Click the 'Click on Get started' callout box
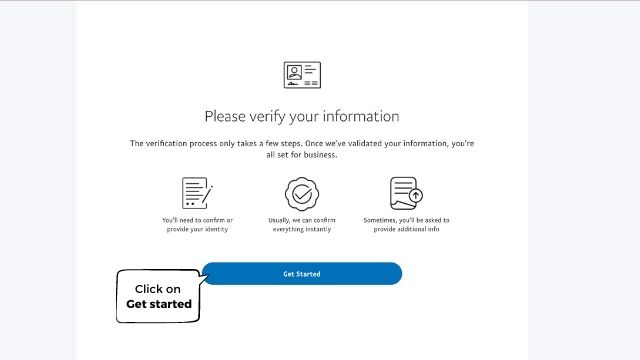The height and width of the screenshot is (360, 640). [x=158, y=296]
